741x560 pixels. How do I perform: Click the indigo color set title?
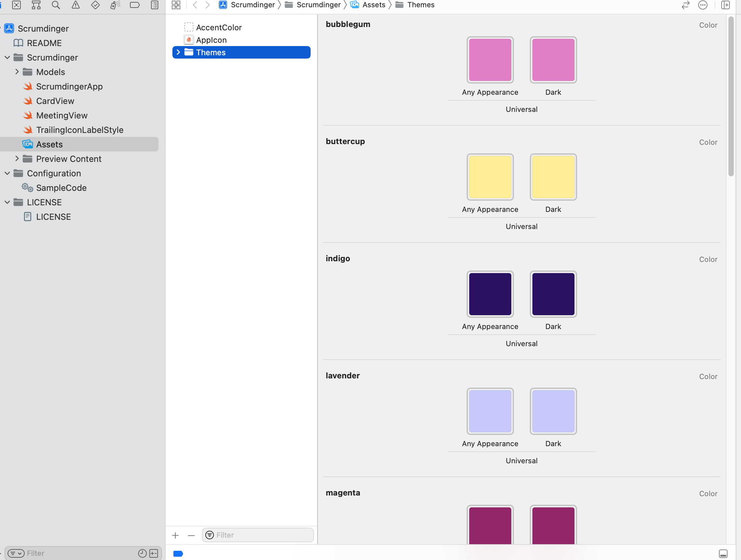338,259
